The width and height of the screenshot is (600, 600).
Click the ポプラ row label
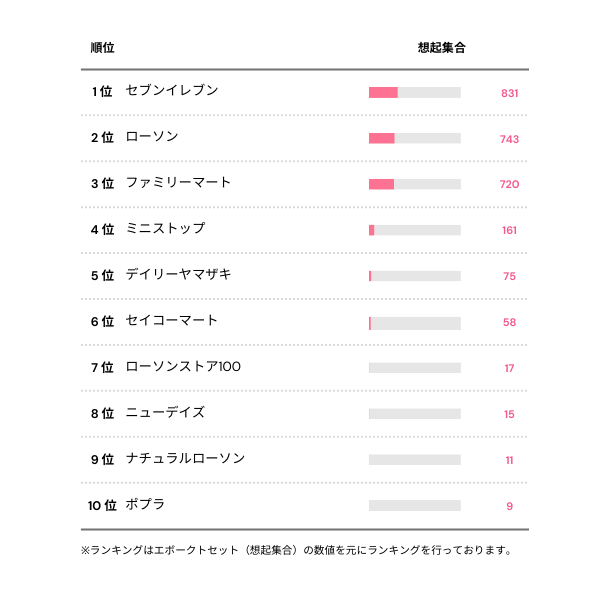point(146,505)
